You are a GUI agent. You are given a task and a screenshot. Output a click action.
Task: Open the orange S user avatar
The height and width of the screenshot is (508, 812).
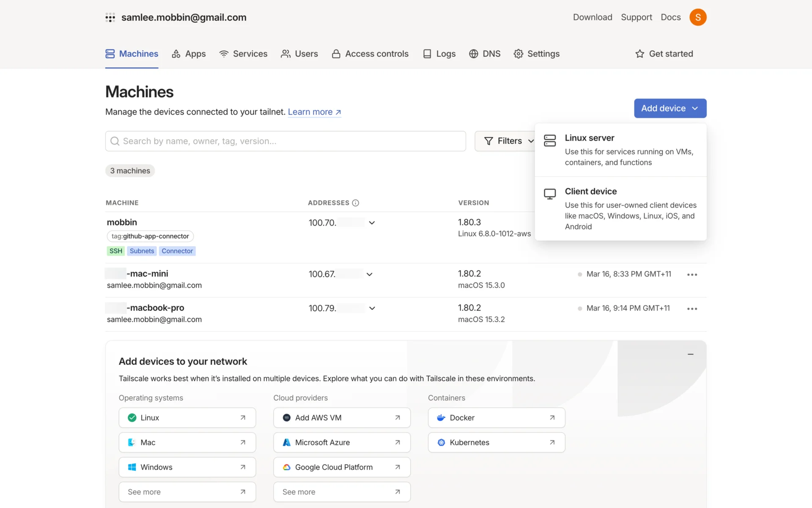pyautogui.click(x=698, y=17)
